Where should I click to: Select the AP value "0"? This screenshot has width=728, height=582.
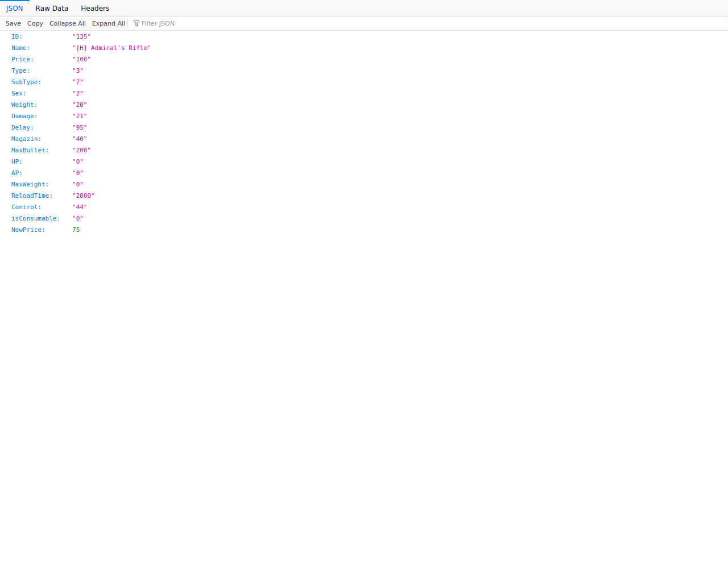click(78, 173)
